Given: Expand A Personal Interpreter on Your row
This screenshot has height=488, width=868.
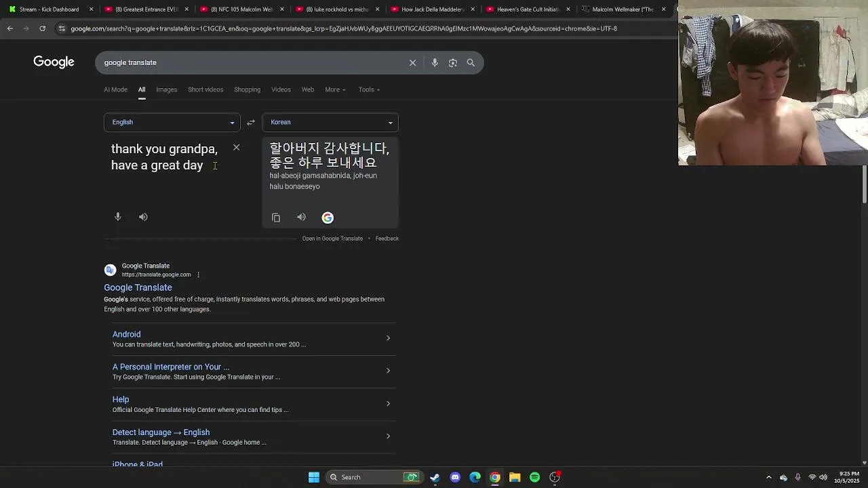Looking at the screenshot, I should coord(388,371).
